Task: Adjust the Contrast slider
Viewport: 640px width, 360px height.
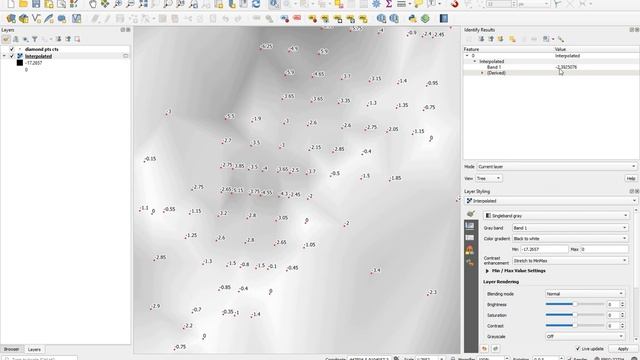Action: coord(574,326)
